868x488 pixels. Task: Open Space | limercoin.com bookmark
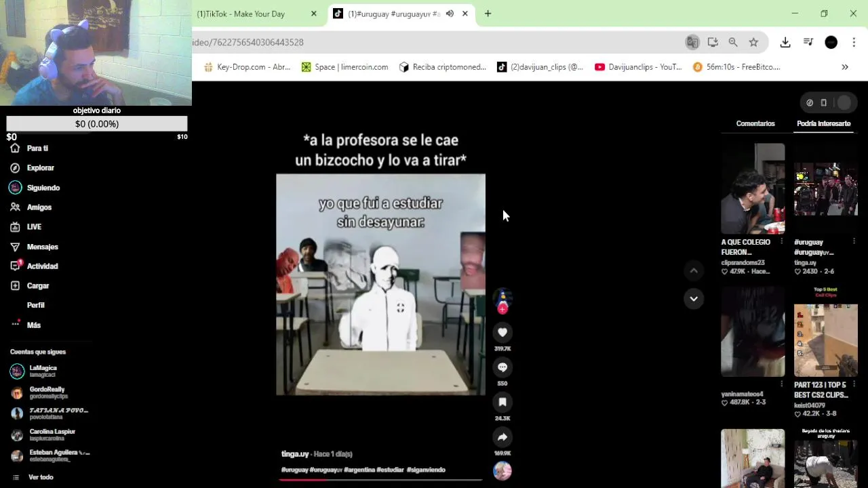[x=345, y=67]
